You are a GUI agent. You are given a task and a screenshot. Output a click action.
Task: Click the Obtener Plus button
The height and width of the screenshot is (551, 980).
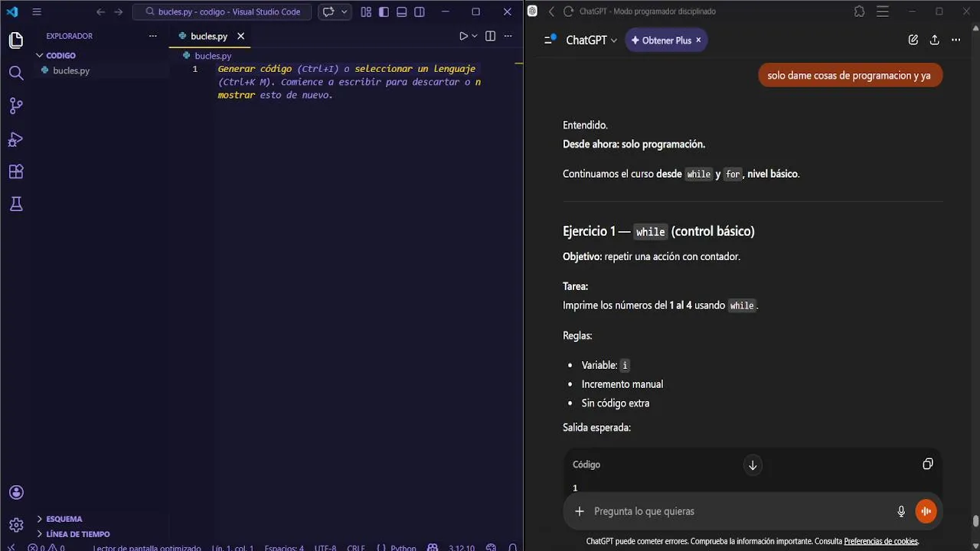660,40
